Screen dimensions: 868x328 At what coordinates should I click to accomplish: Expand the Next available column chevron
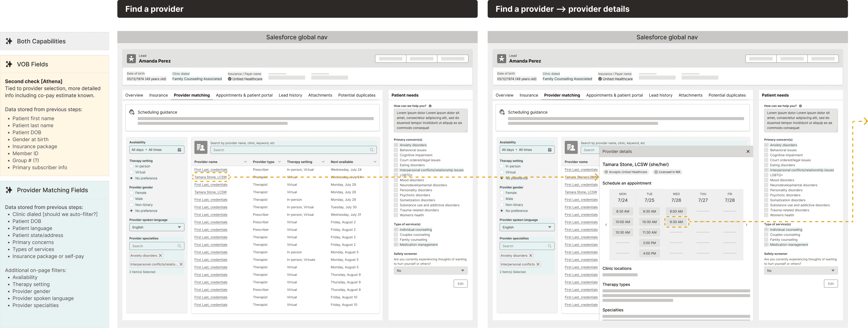(x=375, y=162)
